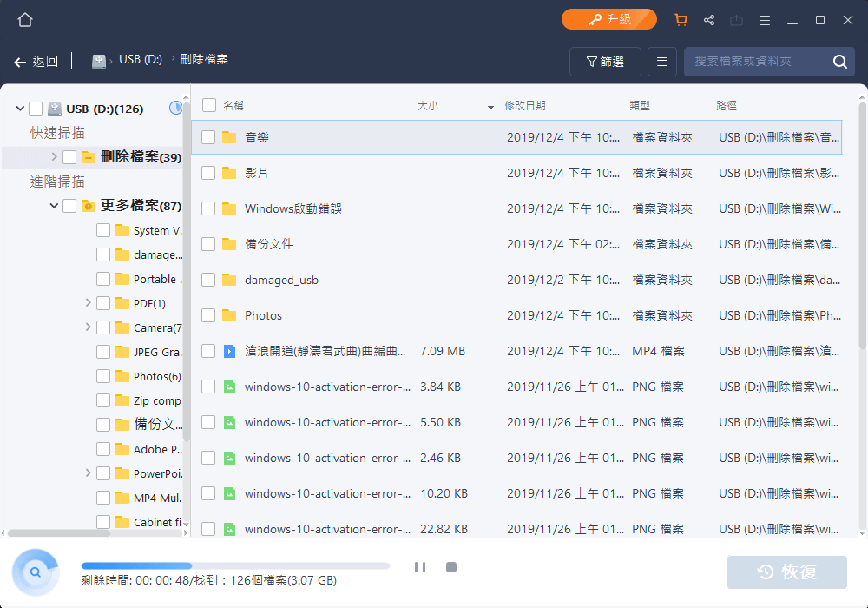Image resolution: width=868 pixels, height=608 pixels.
Task: Open the hamburger menu in title bar
Action: coord(765,20)
